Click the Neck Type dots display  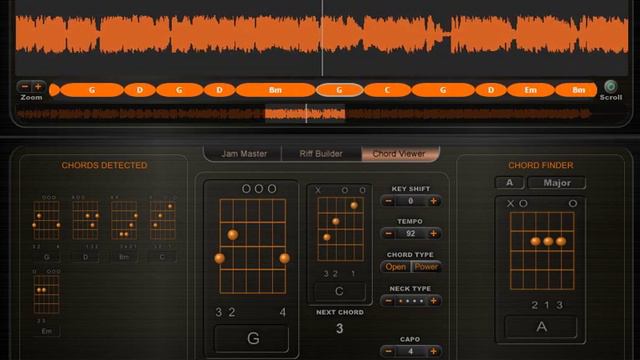411,301
